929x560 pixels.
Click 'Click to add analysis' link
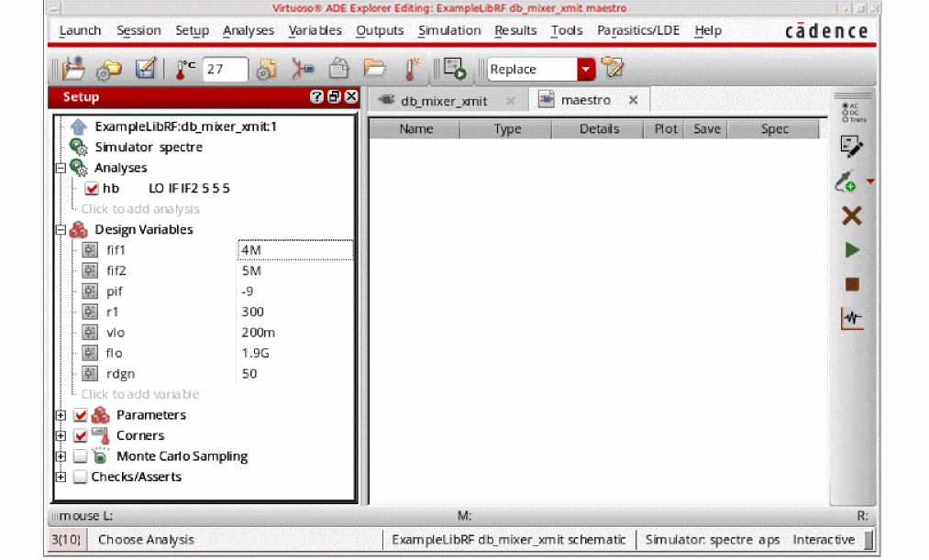pyautogui.click(x=139, y=209)
